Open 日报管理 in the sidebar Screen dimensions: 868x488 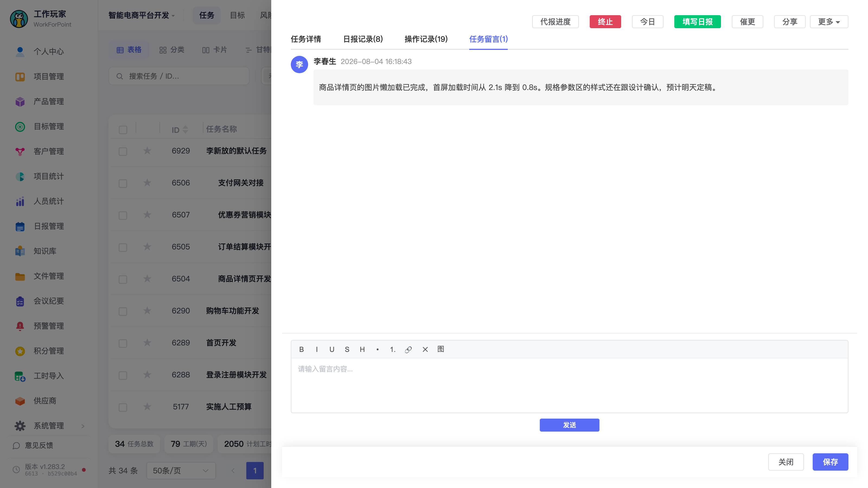(x=49, y=226)
